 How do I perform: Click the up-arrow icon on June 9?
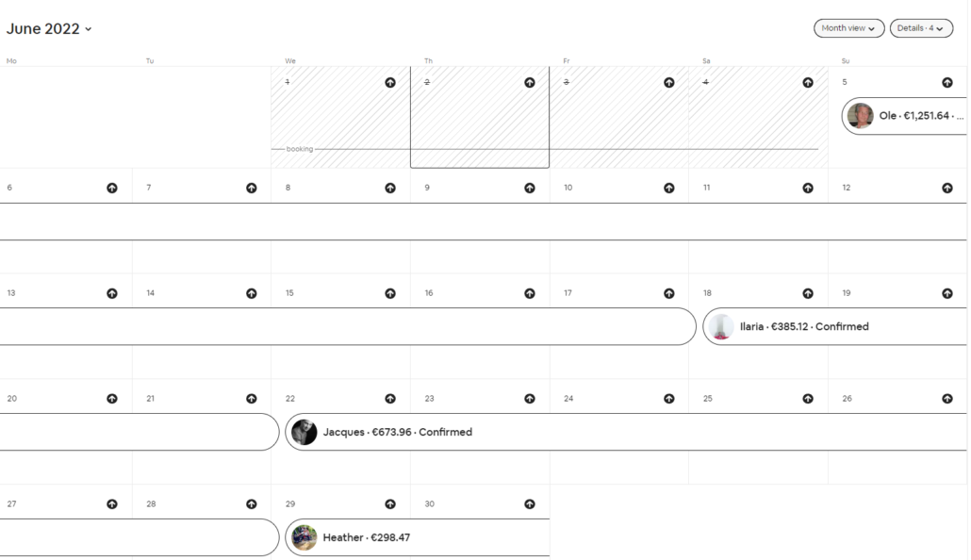pos(529,189)
